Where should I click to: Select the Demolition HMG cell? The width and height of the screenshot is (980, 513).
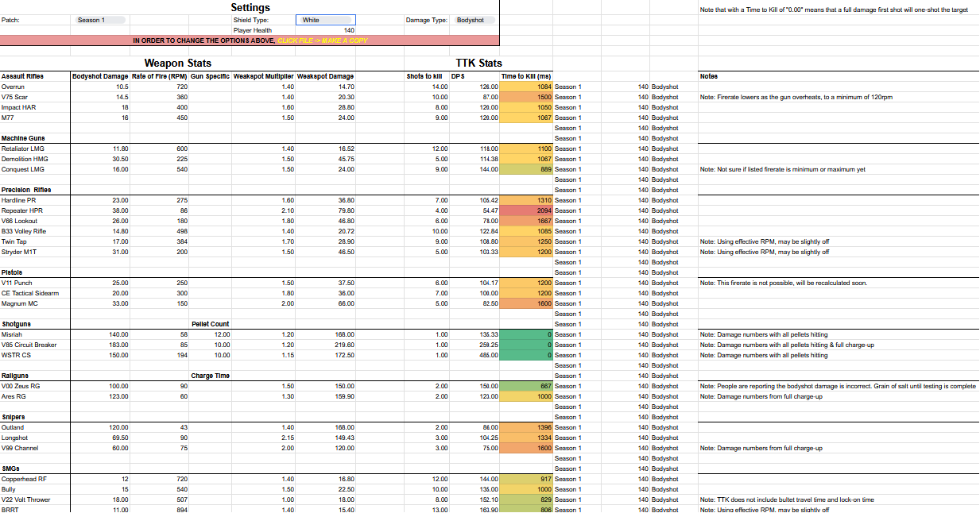click(x=36, y=159)
